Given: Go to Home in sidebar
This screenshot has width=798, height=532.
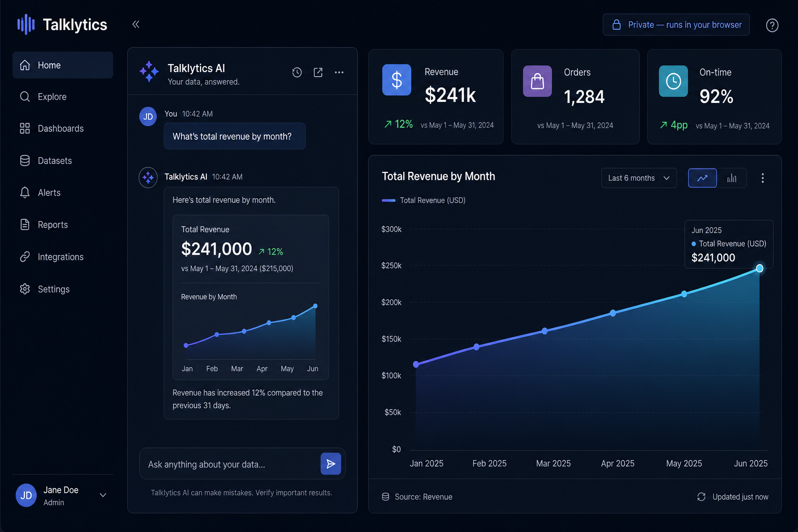Looking at the screenshot, I should coord(63,65).
